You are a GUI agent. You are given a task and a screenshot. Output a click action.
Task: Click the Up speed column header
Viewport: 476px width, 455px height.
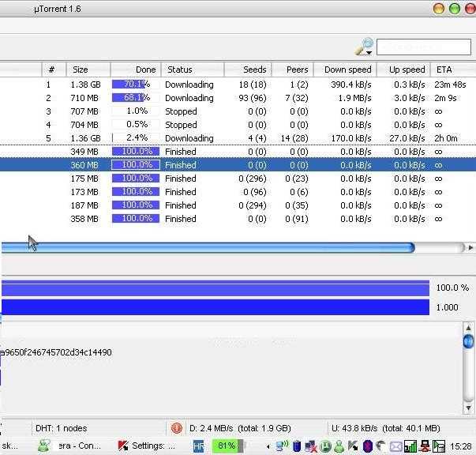coord(405,70)
